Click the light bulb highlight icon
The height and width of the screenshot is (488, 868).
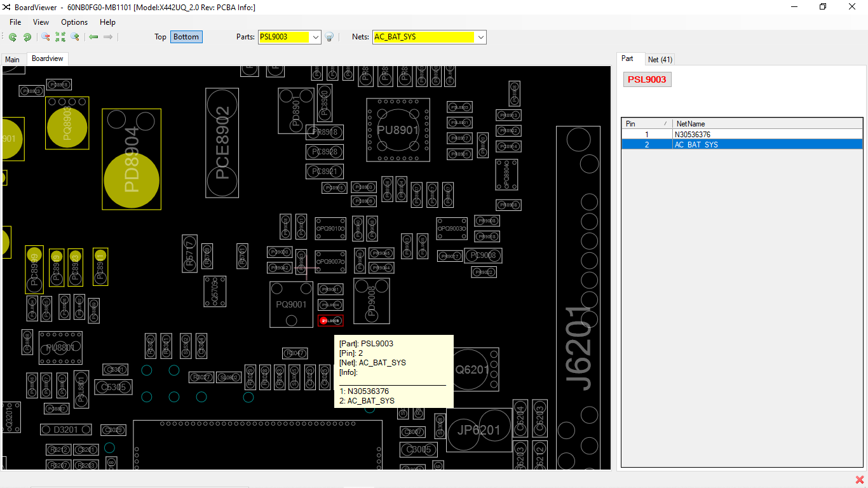click(x=329, y=37)
